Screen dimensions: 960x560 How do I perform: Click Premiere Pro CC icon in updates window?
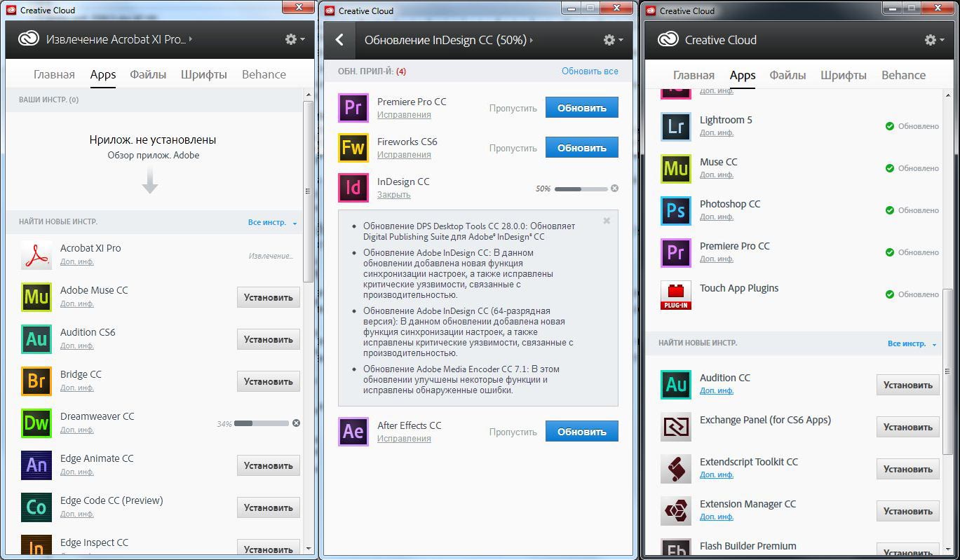pos(353,108)
